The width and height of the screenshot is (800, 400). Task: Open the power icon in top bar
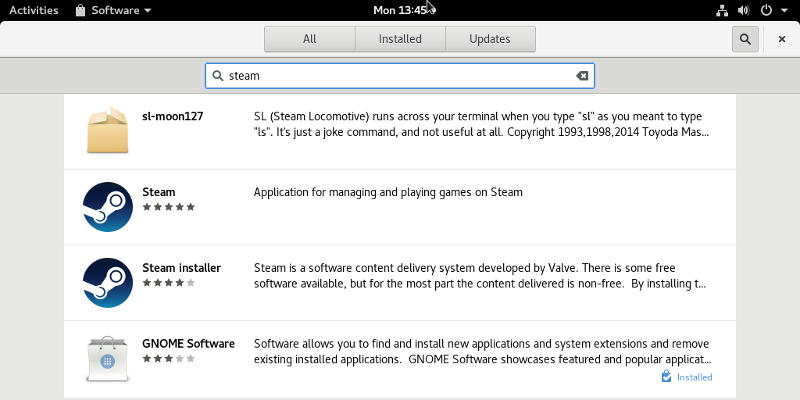click(x=766, y=10)
